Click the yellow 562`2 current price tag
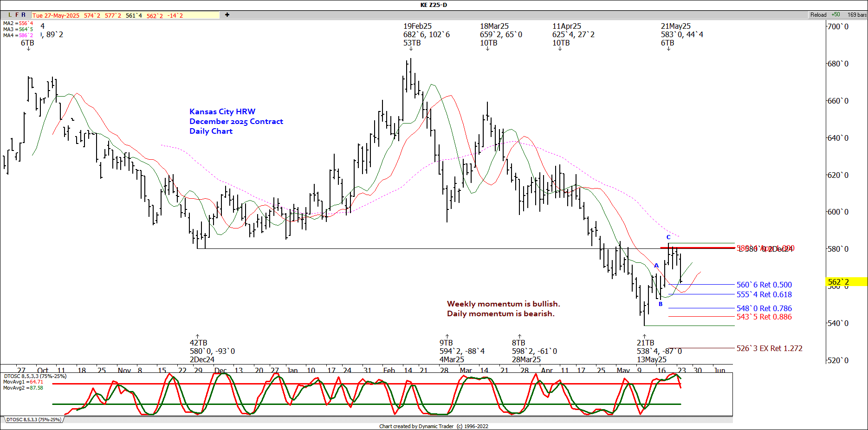This screenshot has width=868, height=430. (x=847, y=282)
